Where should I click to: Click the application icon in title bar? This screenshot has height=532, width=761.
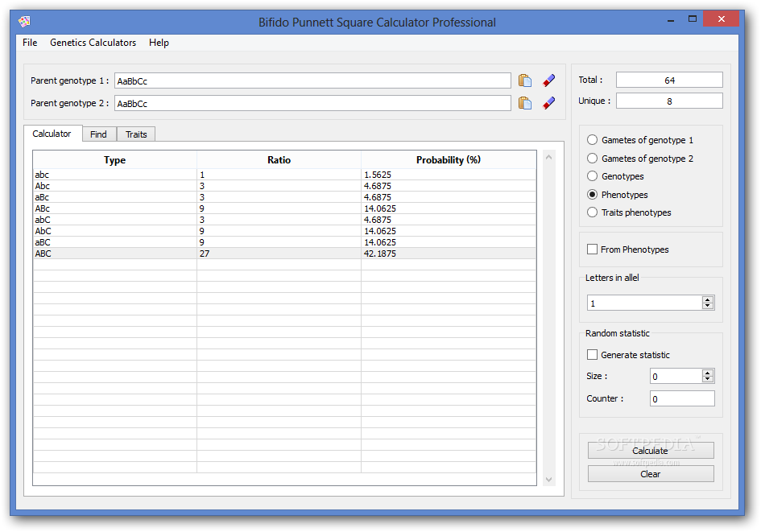tap(24, 22)
